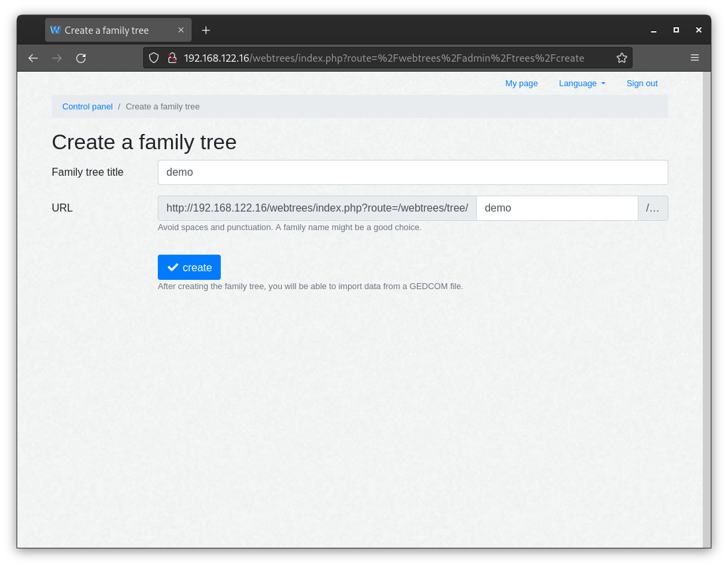Click Sign out

(x=642, y=84)
